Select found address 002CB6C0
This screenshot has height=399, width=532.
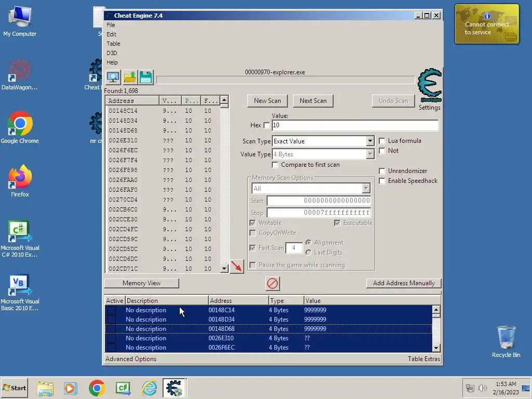click(162, 209)
